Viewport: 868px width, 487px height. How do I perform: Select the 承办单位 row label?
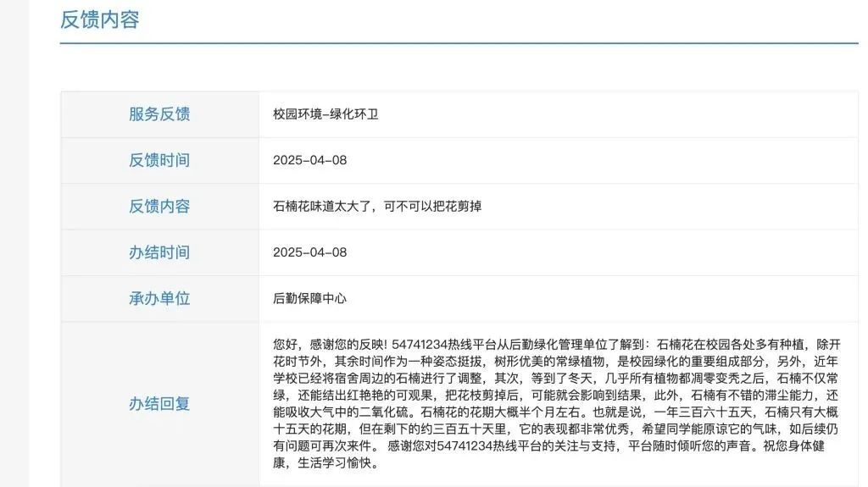coord(159,298)
